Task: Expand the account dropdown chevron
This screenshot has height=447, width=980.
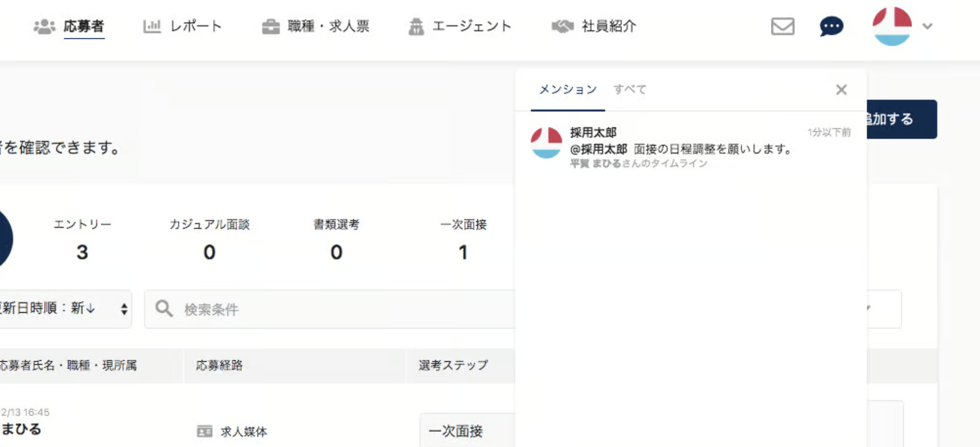Action: pos(928,26)
